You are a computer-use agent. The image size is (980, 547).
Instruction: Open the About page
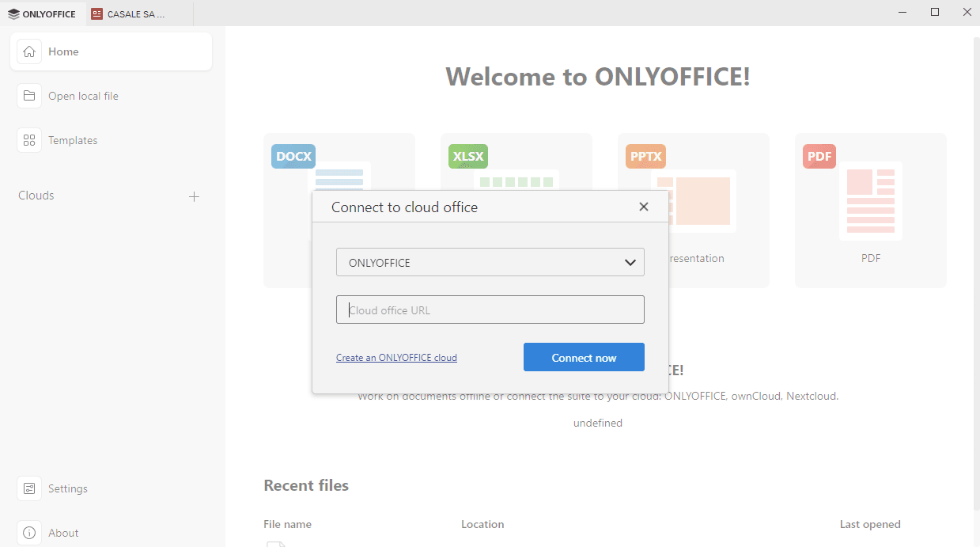112,533
